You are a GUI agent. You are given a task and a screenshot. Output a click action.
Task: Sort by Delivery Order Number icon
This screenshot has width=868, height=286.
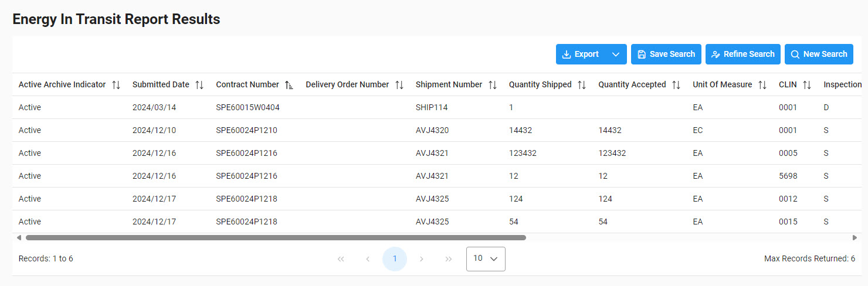pyautogui.click(x=399, y=85)
